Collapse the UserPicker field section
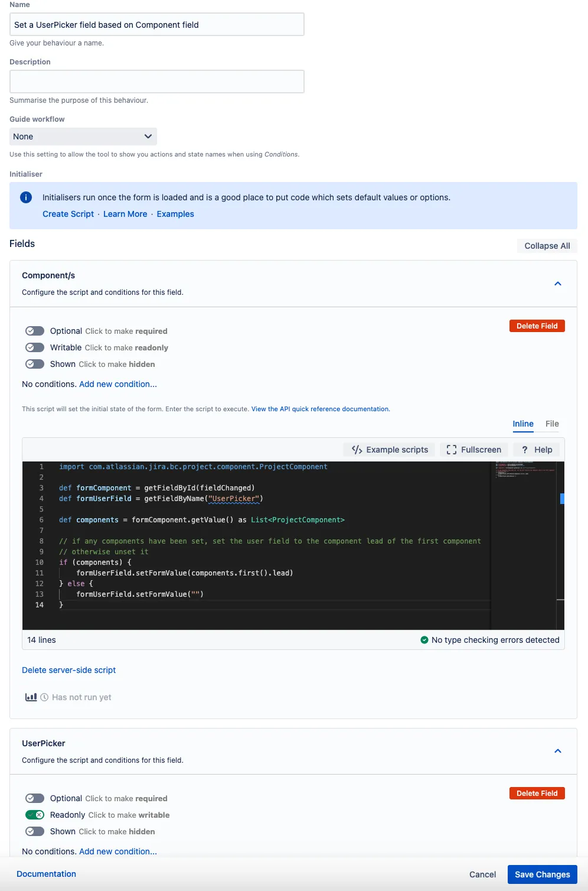 (558, 751)
